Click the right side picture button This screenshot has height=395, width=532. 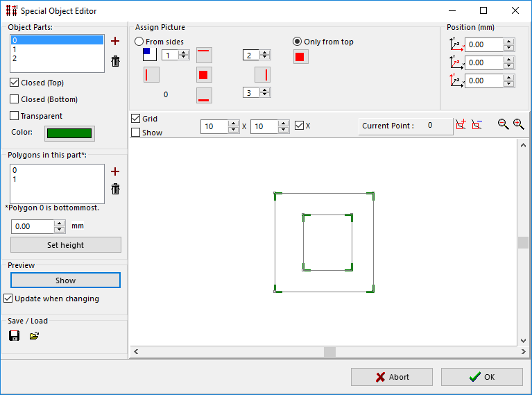(263, 75)
